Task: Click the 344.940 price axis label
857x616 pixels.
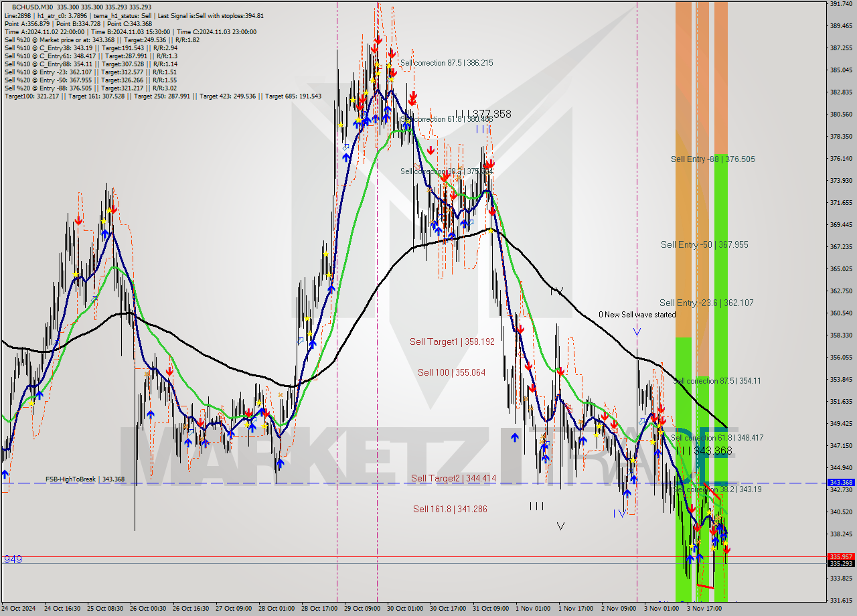Action: point(841,468)
